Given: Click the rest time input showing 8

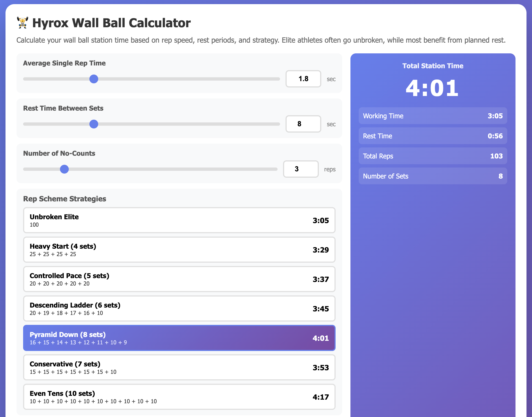Looking at the screenshot, I should (303, 124).
